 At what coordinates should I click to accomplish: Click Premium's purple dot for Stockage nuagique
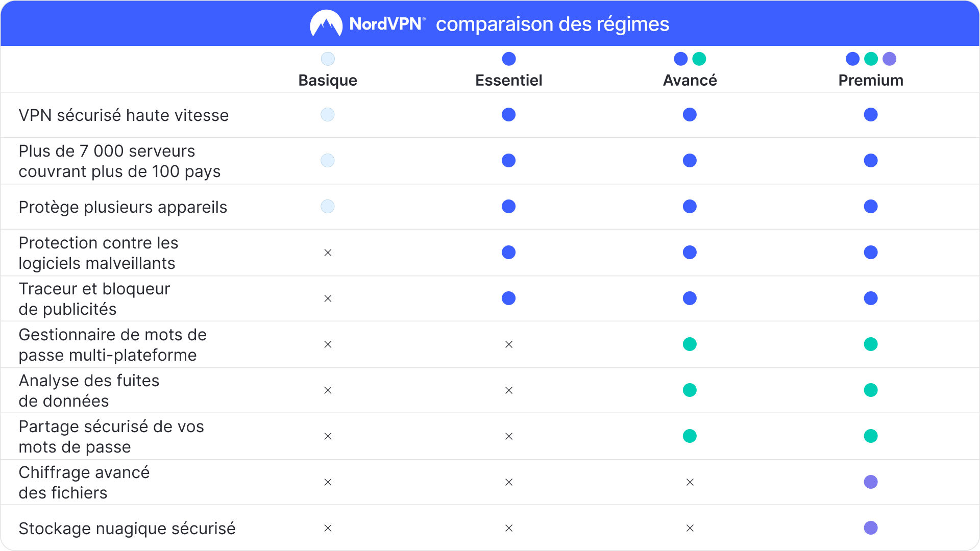[x=871, y=528]
